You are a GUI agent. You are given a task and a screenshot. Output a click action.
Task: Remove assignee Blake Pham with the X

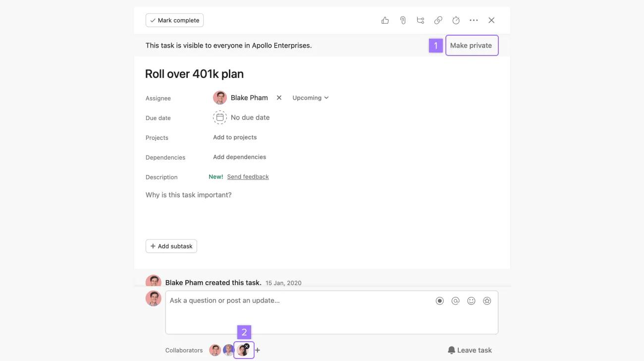coord(279,98)
